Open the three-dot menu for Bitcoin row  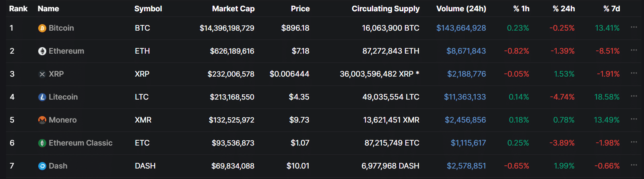[x=634, y=27]
